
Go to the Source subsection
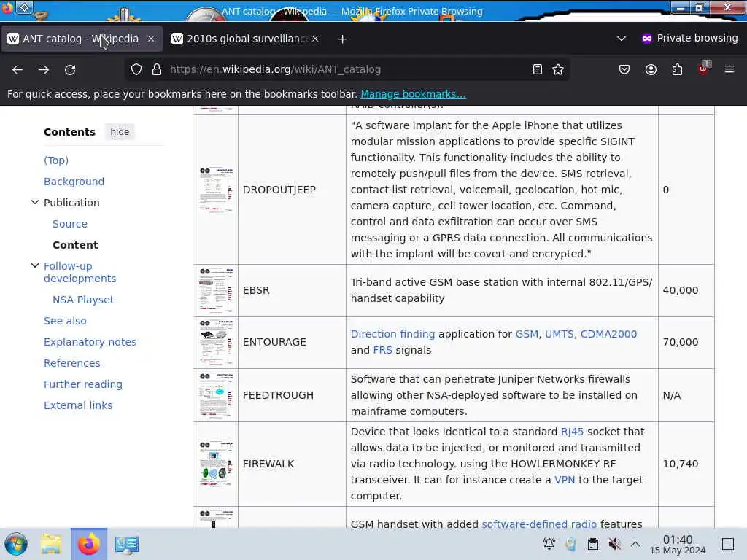[x=70, y=224]
